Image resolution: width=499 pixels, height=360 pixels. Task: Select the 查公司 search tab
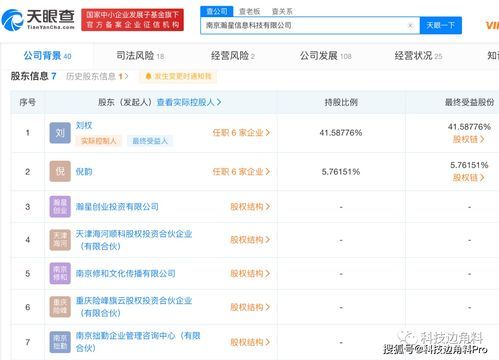click(x=217, y=11)
